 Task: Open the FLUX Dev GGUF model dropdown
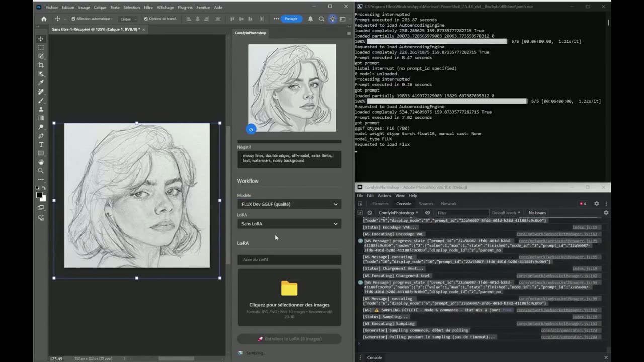click(x=289, y=204)
